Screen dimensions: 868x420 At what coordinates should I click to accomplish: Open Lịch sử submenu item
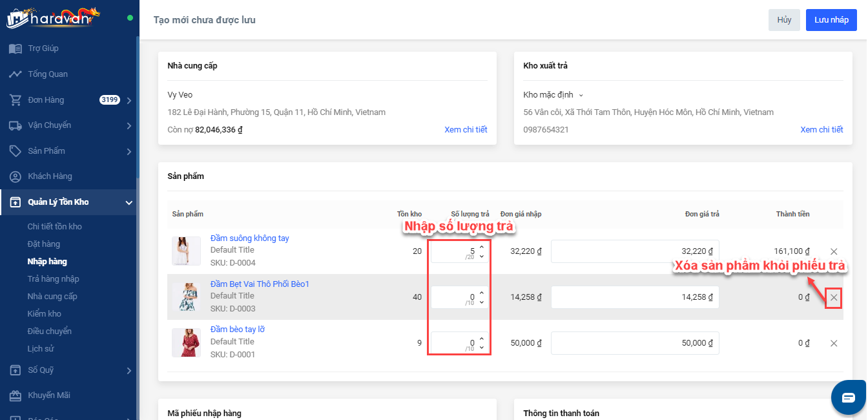click(x=40, y=349)
